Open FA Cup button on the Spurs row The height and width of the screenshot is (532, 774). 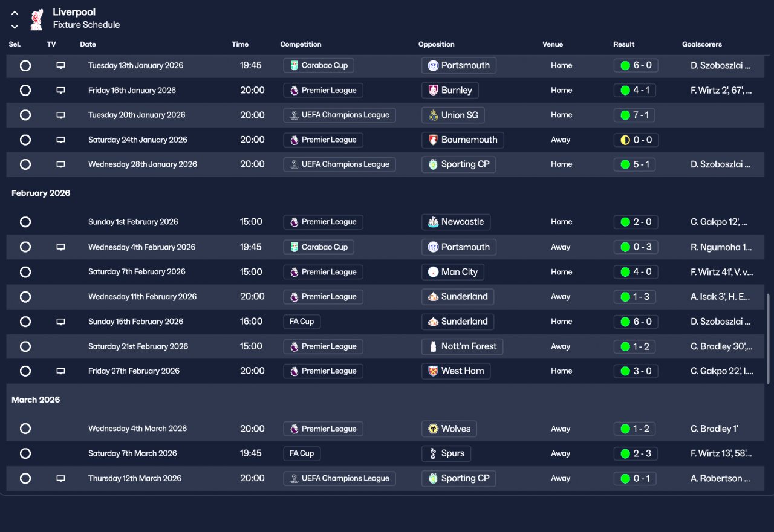coord(302,453)
